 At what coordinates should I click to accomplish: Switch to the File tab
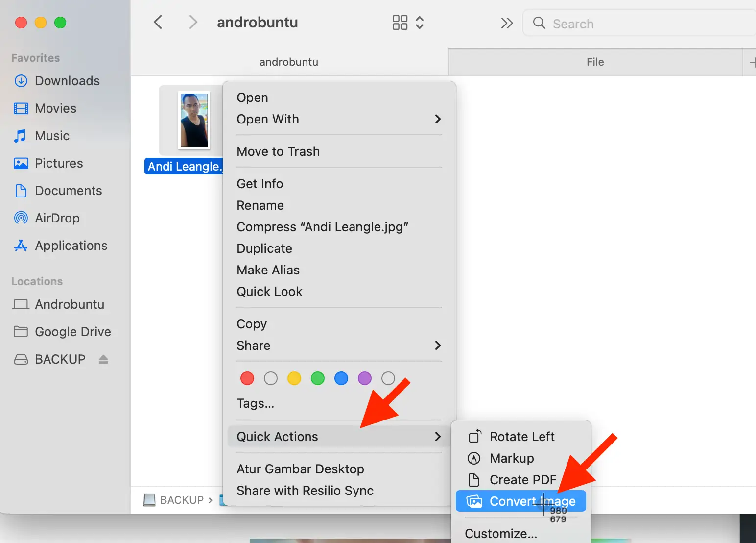(595, 62)
